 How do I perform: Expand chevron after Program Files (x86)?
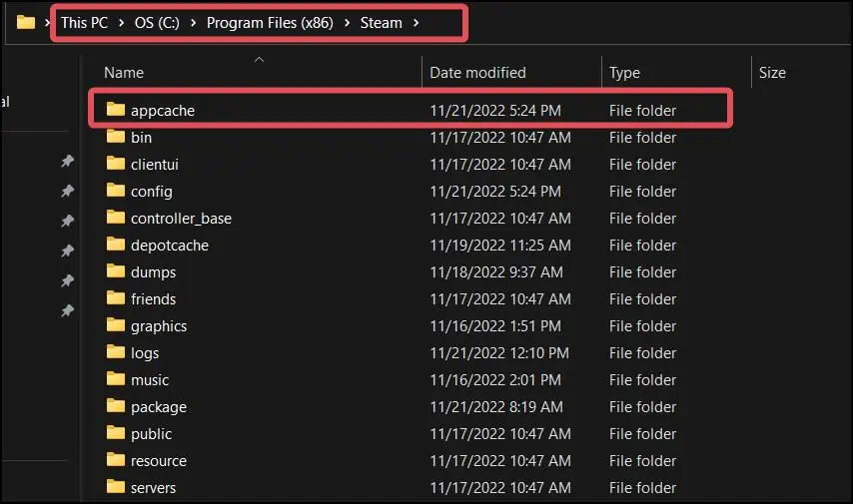pyautogui.click(x=348, y=22)
